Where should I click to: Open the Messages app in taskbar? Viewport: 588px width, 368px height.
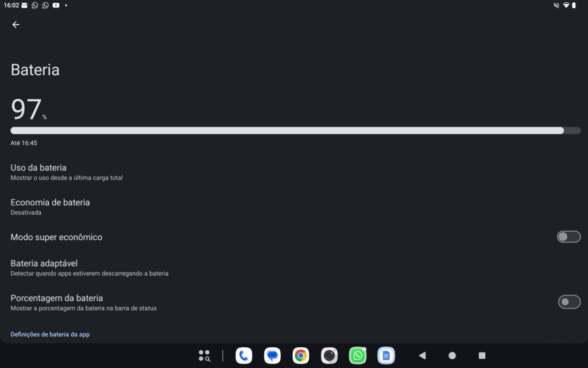pos(272,356)
